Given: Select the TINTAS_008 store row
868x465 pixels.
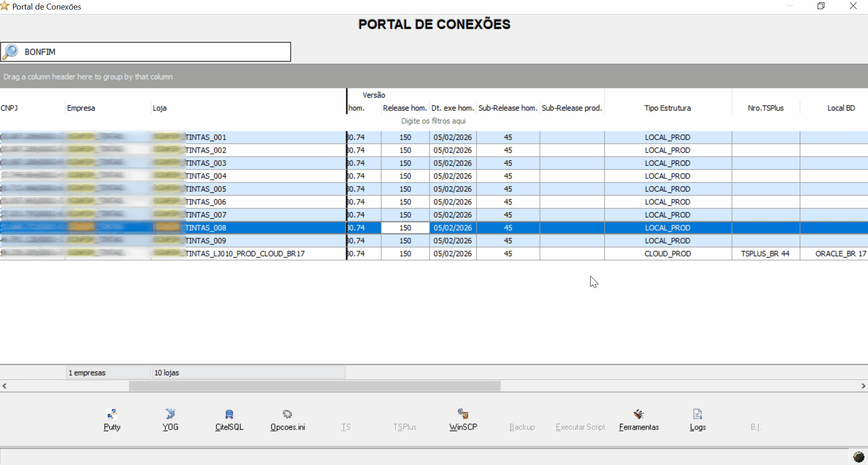Looking at the screenshot, I should (434, 228).
